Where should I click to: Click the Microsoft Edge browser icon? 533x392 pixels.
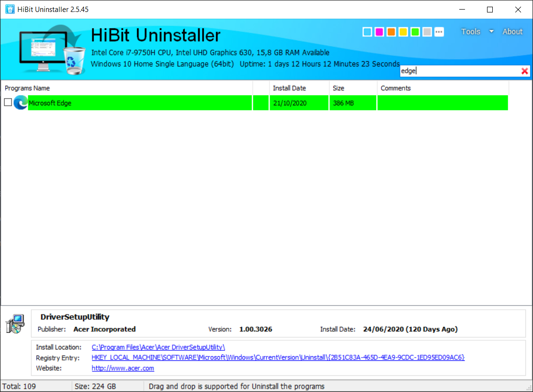pos(21,102)
